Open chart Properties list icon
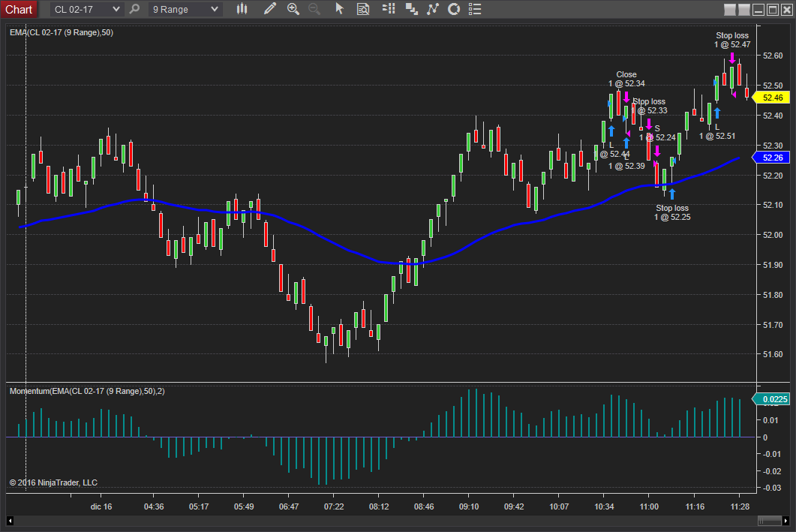 pyautogui.click(x=475, y=9)
